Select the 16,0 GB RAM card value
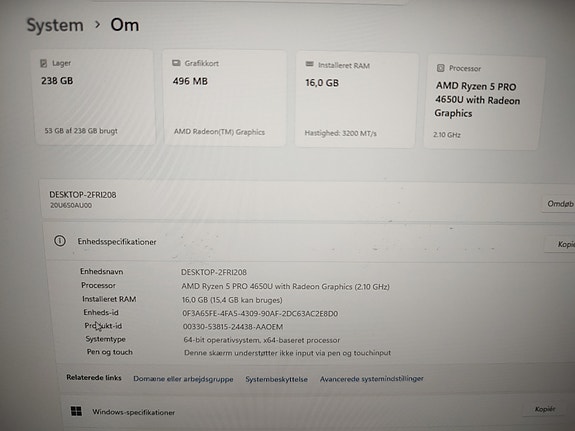 coord(322,83)
